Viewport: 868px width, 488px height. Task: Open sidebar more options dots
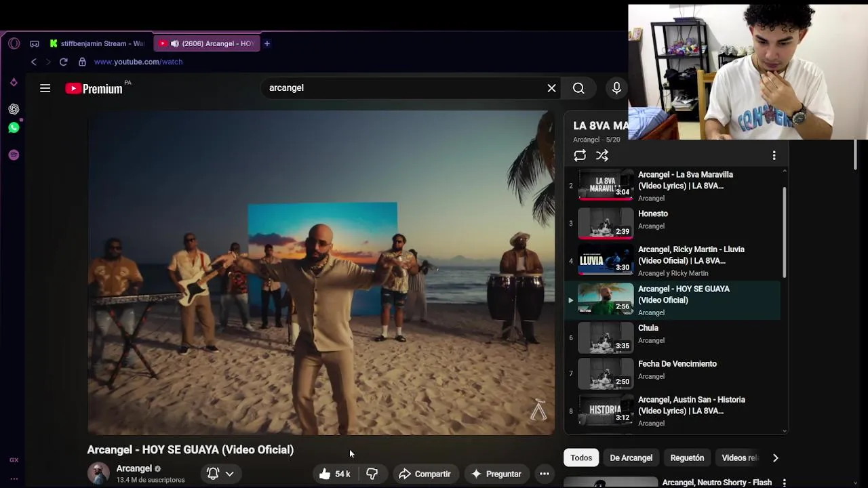[14, 479]
